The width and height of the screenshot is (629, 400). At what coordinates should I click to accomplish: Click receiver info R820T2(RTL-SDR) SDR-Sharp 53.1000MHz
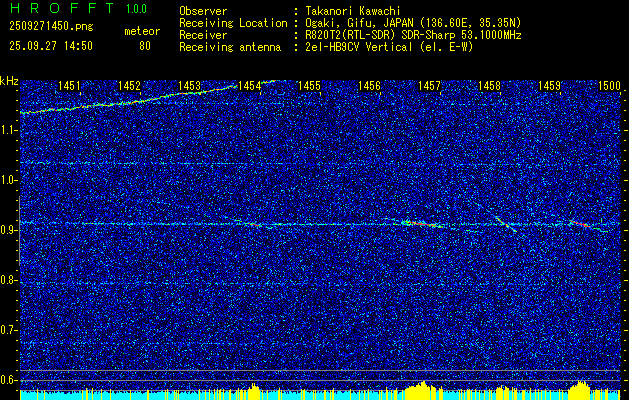[x=413, y=35]
